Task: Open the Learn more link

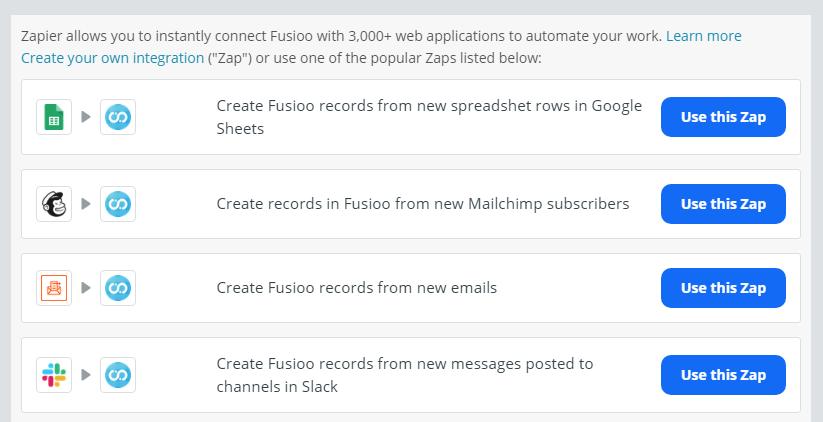Action: [703, 36]
